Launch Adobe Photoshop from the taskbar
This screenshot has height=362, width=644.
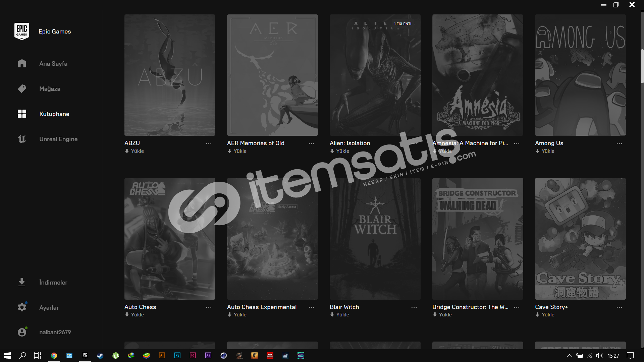point(177,355)
